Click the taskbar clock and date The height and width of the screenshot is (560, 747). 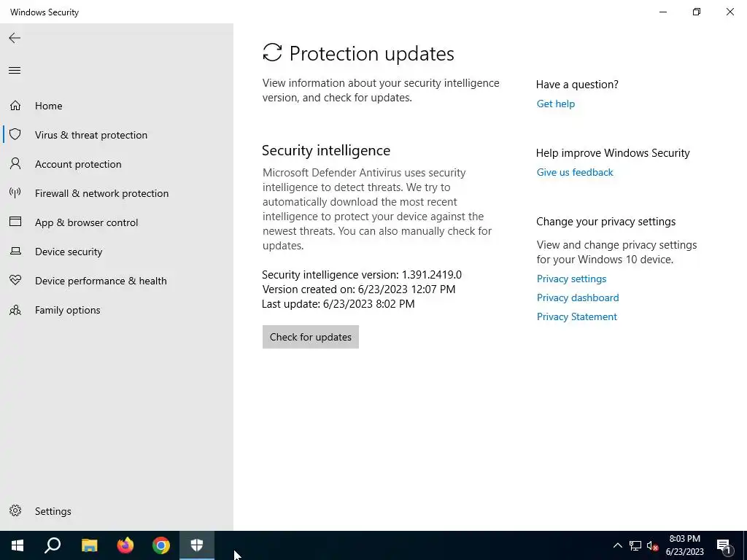[684, 545]
